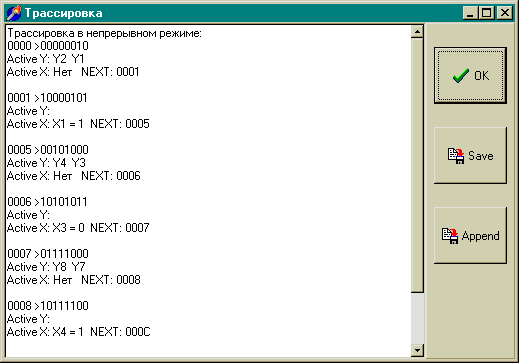Confirm with the OK button

click(x=470, y=75)
